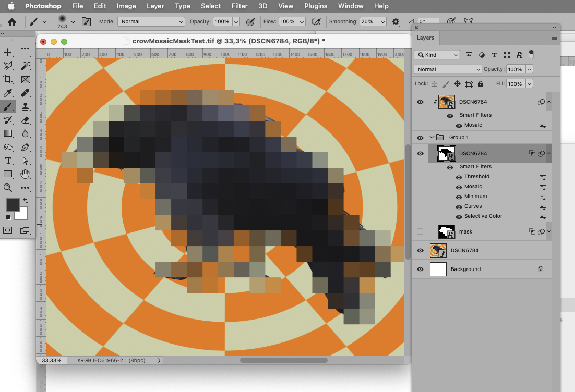Select the Eyedropper tool

coord(8,93)
